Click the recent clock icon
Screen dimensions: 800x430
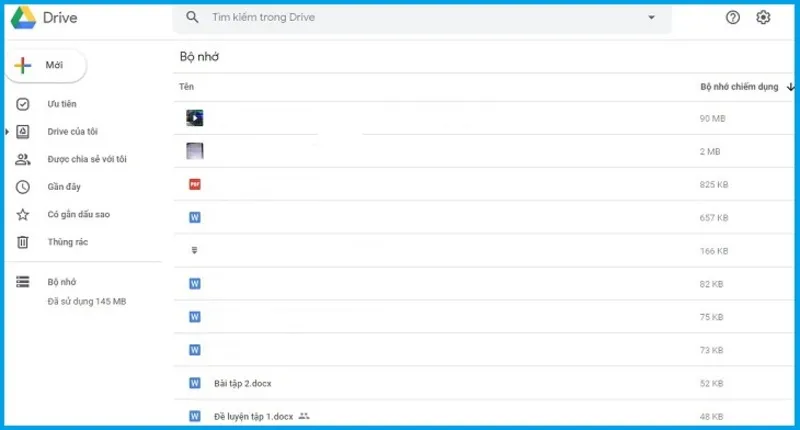(x=22, y=187)
